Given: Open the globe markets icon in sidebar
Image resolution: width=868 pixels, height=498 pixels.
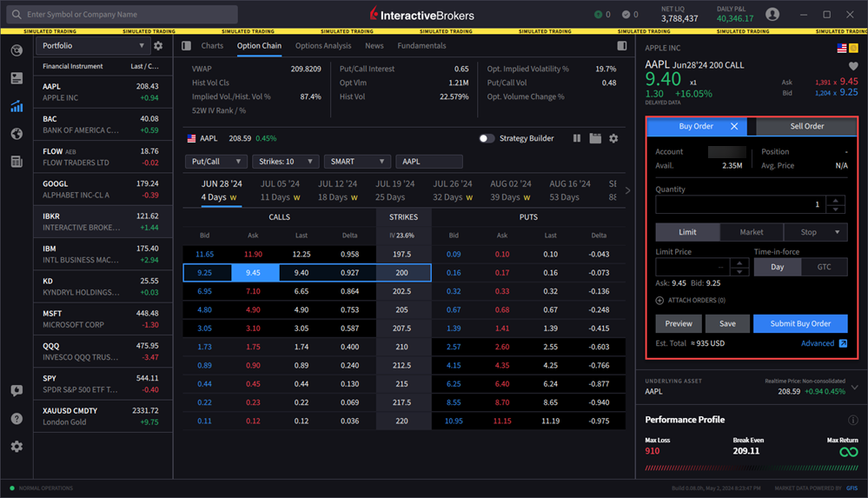Looking at the screenshot, I should tap(17, 134).
